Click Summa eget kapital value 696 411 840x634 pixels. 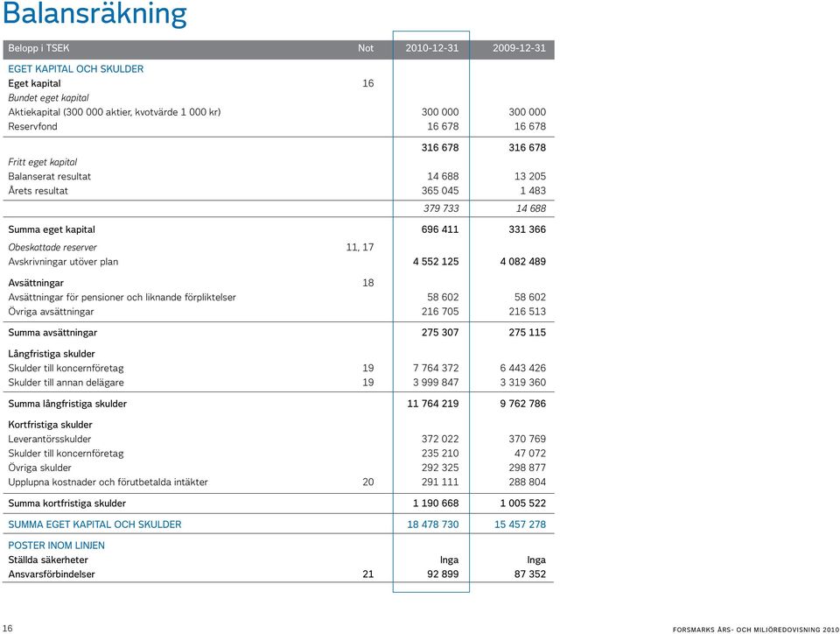click(x=440, y=229)
